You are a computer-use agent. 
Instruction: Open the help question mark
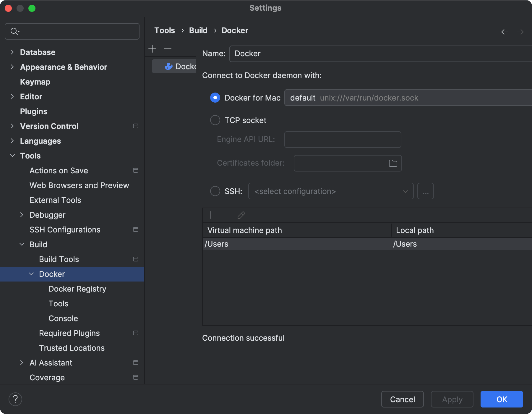pyautogui.click(x=15, y=399)
